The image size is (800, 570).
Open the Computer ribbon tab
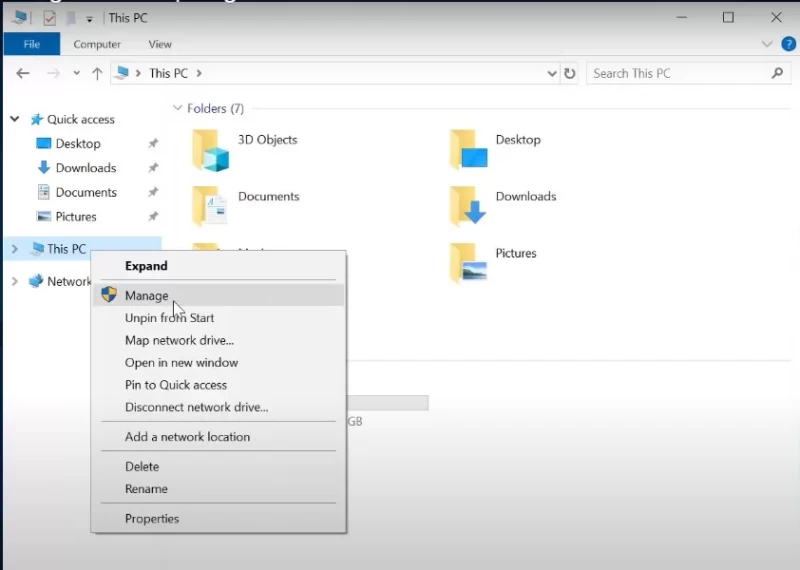pos(97,44)
